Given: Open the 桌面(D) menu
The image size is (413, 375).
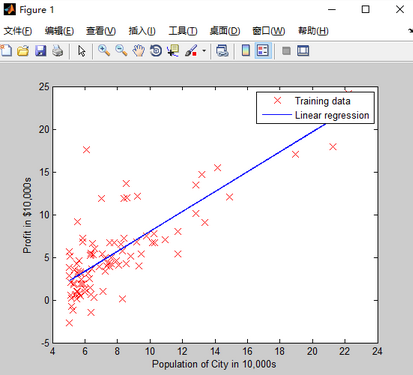Looking at the screenshot, I should pyautogui.click(x=225, y=31).
